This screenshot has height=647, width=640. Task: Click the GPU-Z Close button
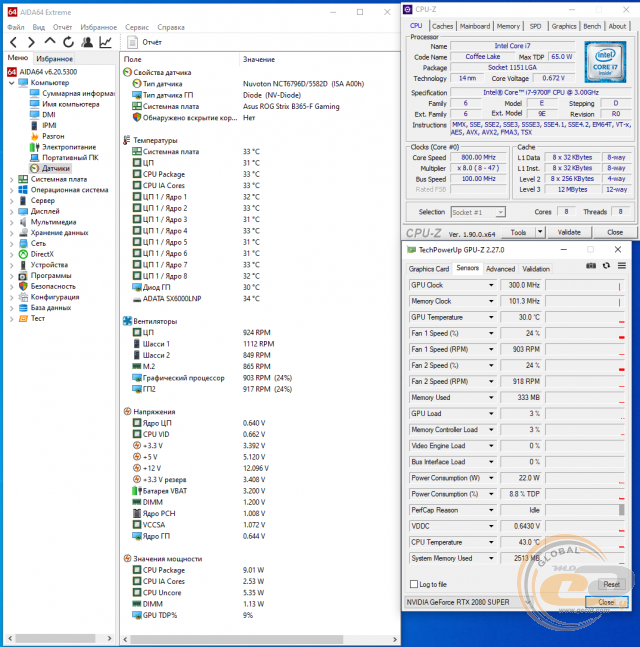click(606, 602)
